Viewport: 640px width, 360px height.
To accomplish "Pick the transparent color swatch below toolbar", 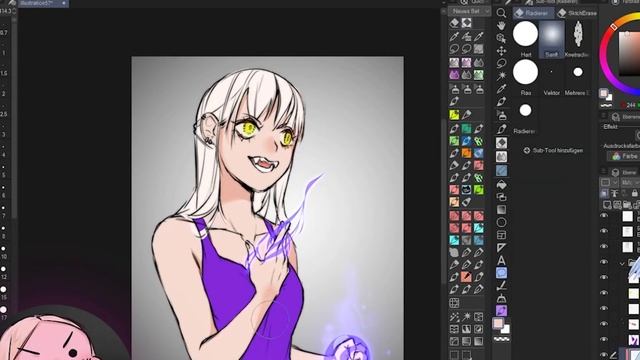I will tap(501, 339).
